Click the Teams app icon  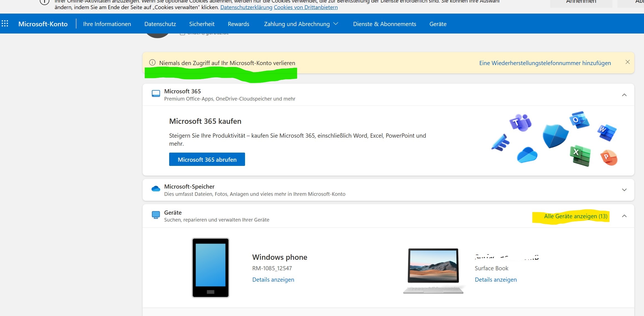520,122
